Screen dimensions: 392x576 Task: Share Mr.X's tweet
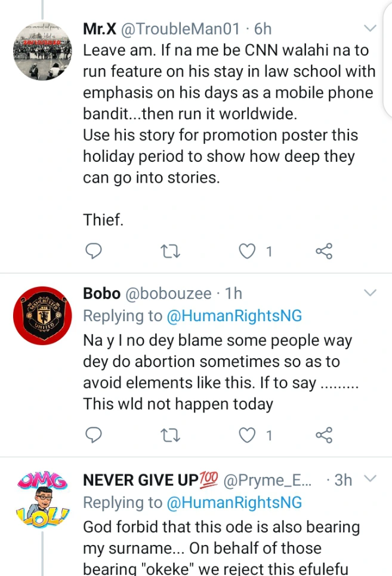coord(323,251)
